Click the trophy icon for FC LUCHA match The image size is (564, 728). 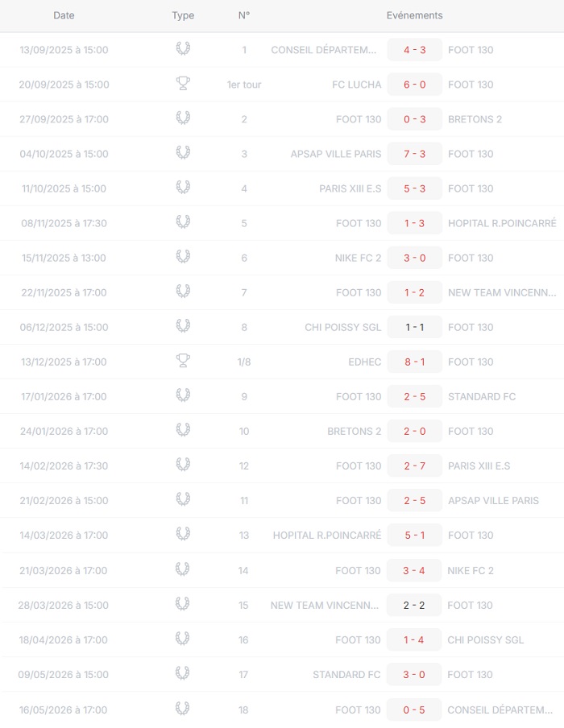pos(183,84)
